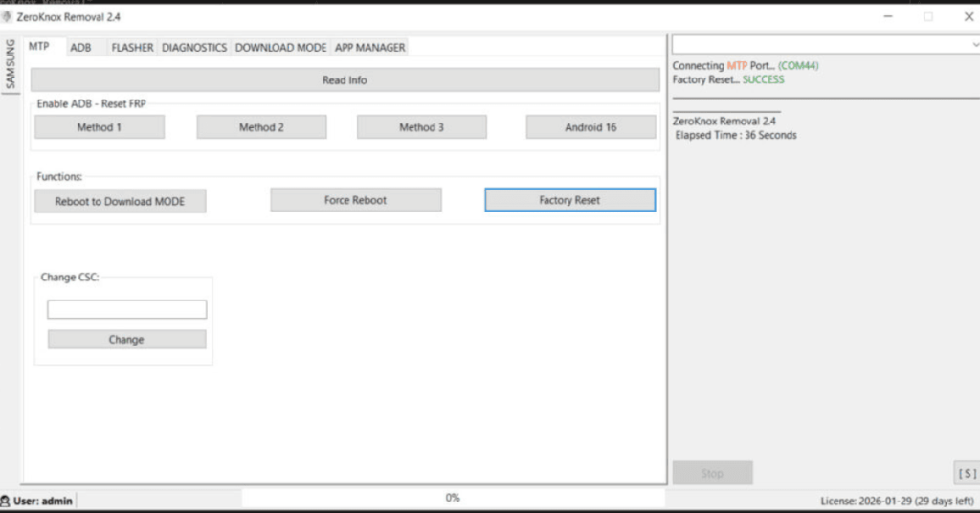This screenshot has width=980, height=513.
Task: Select the SAMSUNG vertical side tab
Action: pyautogui.click(x=10, y=64)
